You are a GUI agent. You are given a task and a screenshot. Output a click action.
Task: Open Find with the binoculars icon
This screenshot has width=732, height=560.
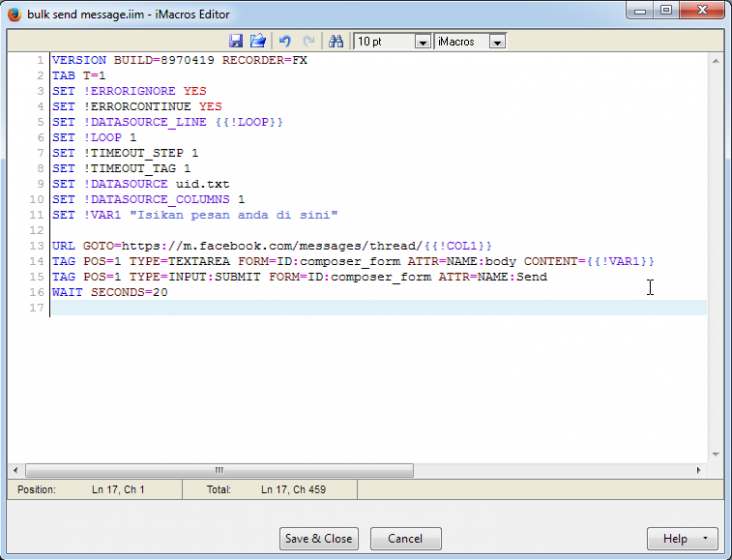pyautogui.click(x=336, y=41)
